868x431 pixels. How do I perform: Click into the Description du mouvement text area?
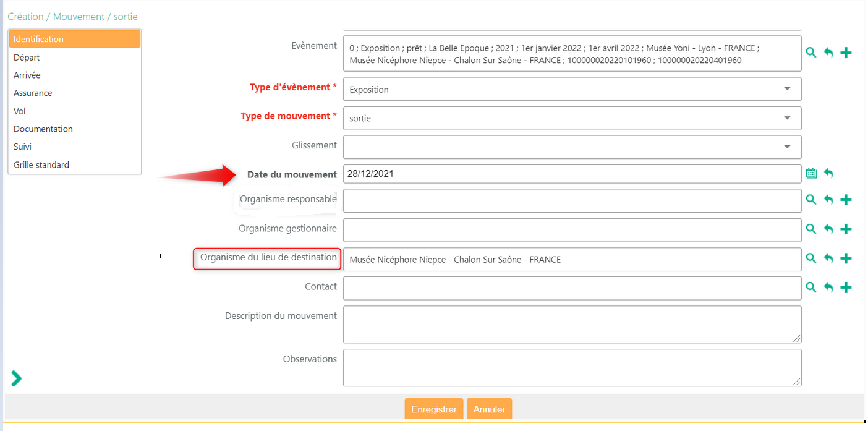tap(572, 324)
